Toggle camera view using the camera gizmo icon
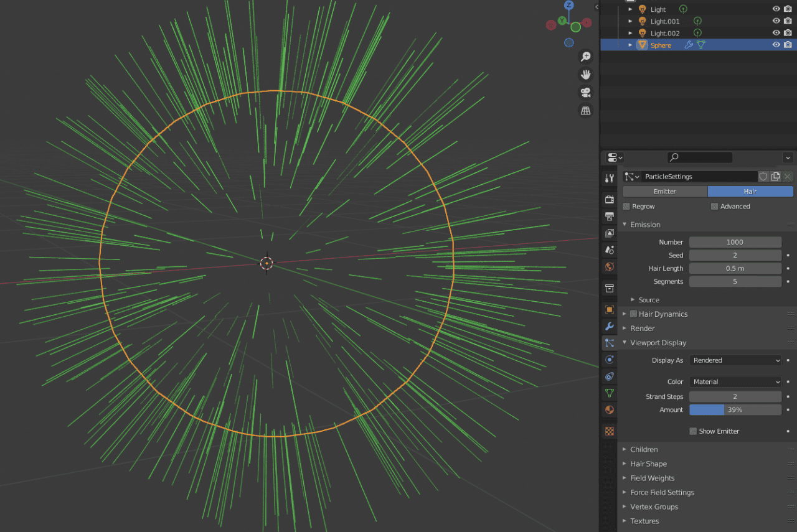Viewport: 797px width, 532px height. [x=585, y=92]
